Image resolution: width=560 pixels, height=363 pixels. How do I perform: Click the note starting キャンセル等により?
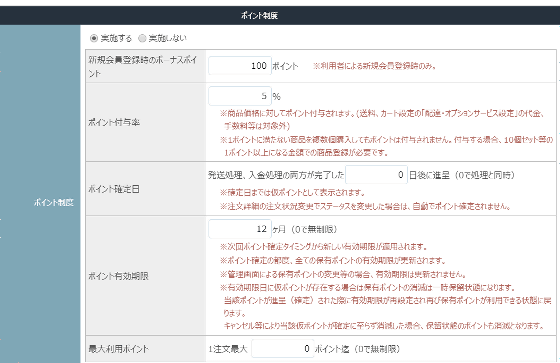tap(384, 325)
